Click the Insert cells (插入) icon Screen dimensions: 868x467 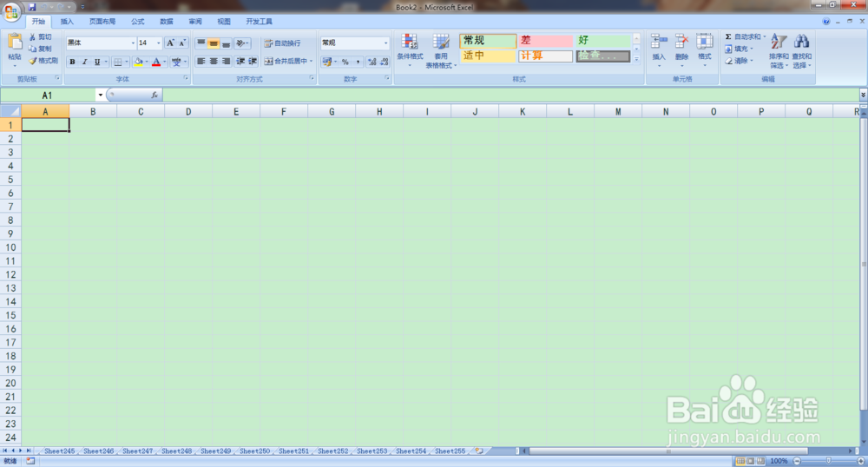click(658, 42)
